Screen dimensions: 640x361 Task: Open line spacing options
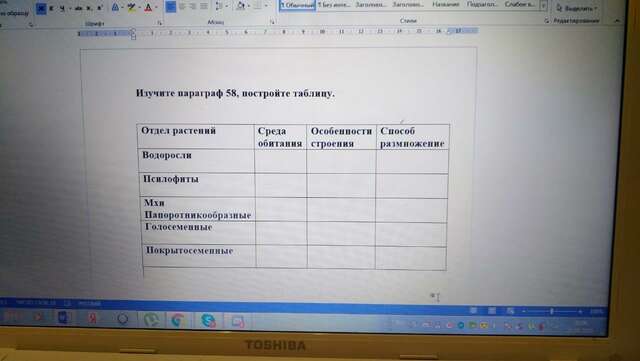pyautogui.click(x=219, y=6)
